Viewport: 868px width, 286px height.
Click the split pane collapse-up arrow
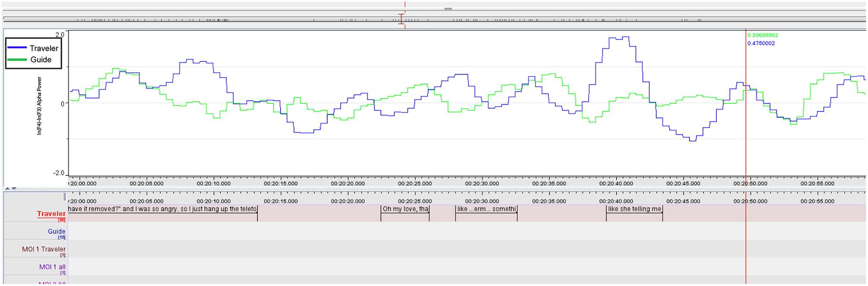point(7,189)
